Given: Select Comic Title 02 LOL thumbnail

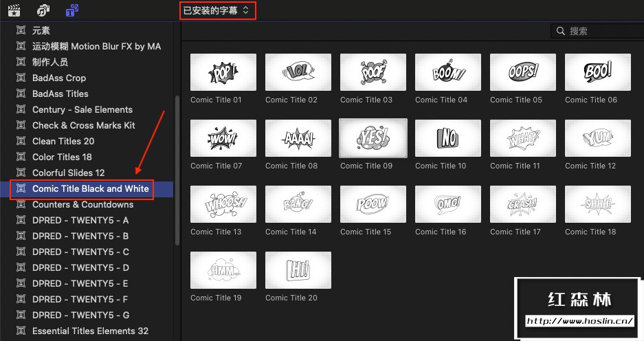Looking at the screenshot, I should (x=298, y=72).
